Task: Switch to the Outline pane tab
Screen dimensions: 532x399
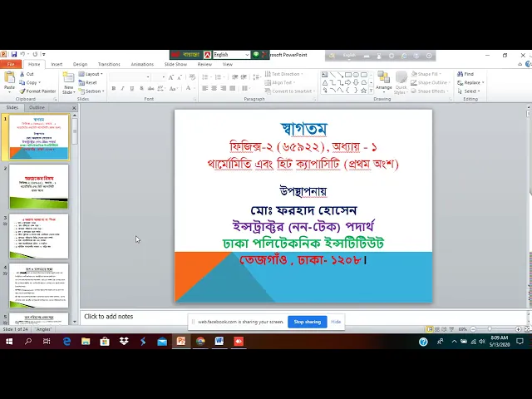Action: [x=37, y=107]
